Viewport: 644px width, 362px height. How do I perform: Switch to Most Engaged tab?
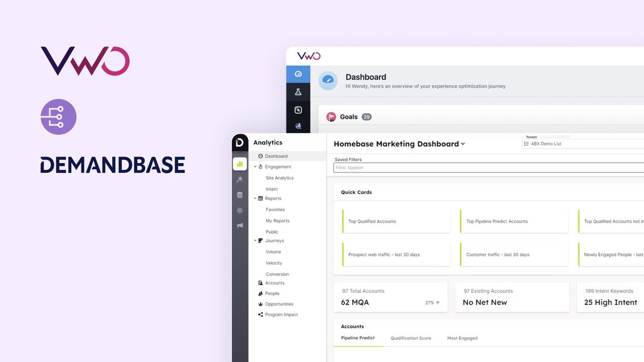coord(462,338)
